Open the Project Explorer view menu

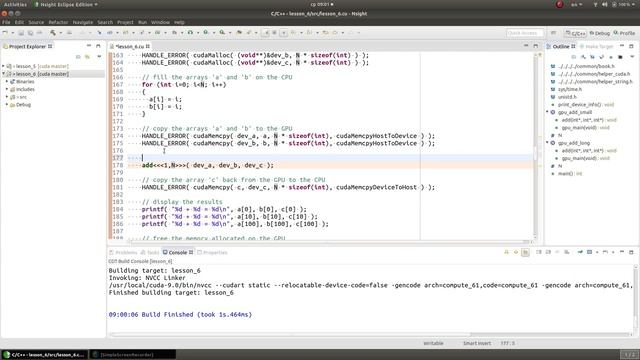pyautogui.click(x=99, y=57)
